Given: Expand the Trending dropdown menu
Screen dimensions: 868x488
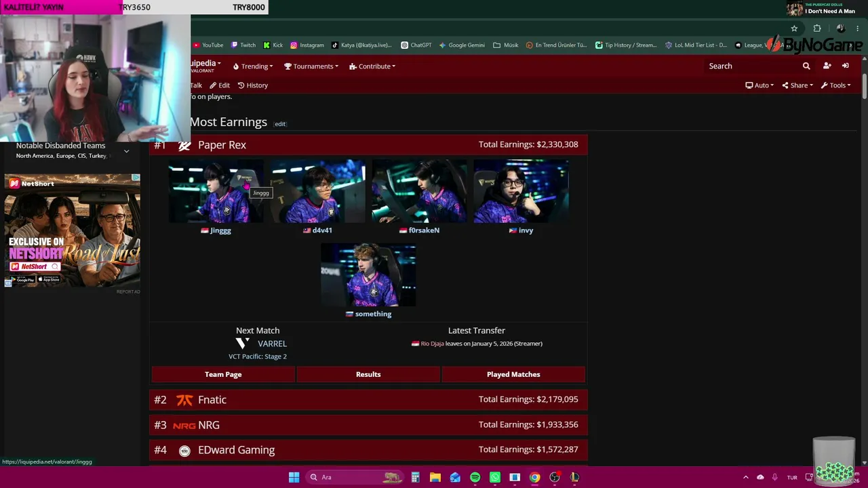Looking at the screenshot, I should click(x=253, y=66).
